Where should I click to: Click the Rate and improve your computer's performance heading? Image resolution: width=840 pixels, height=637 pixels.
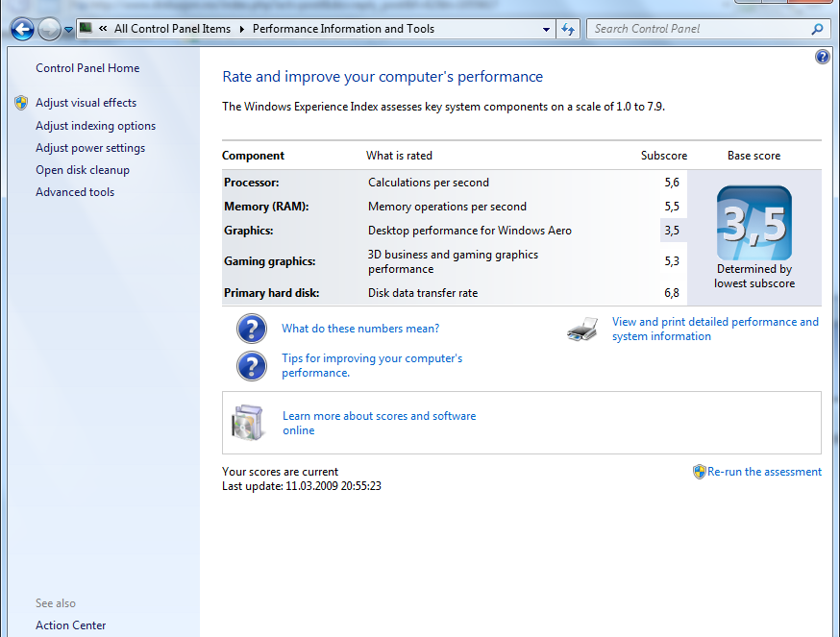click(383, 77)
